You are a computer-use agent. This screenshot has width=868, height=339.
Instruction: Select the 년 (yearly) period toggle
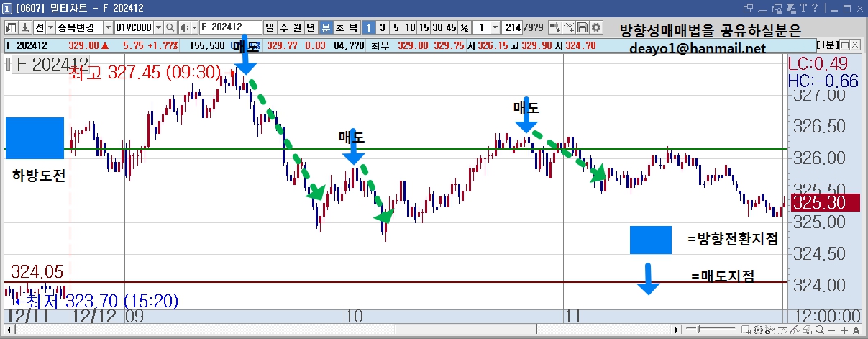pos(311,27)
